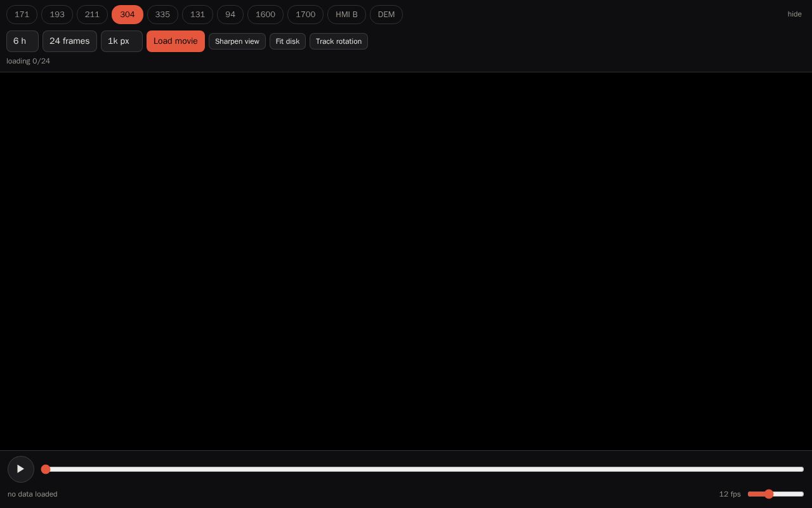Switch to the DEM channel

click(386, 15)
